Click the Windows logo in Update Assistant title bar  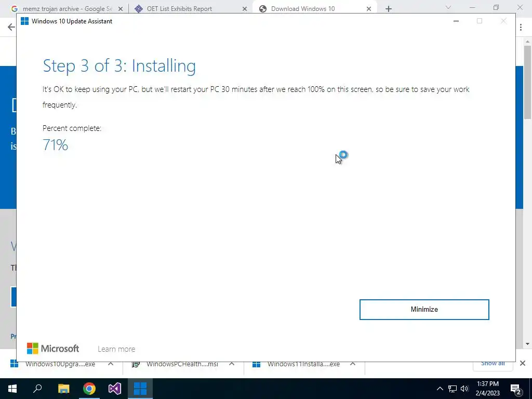point(24,21)
